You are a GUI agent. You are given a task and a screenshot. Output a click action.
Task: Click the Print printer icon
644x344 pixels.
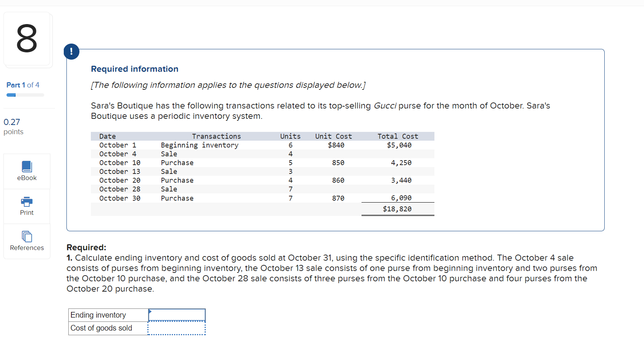[x=27, y=201]
